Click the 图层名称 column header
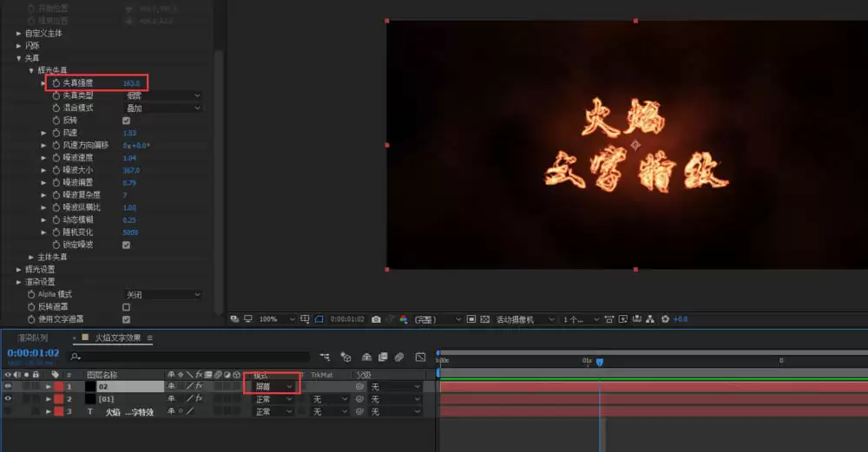This screenshot has height=452, width=868. click(102, 375)
